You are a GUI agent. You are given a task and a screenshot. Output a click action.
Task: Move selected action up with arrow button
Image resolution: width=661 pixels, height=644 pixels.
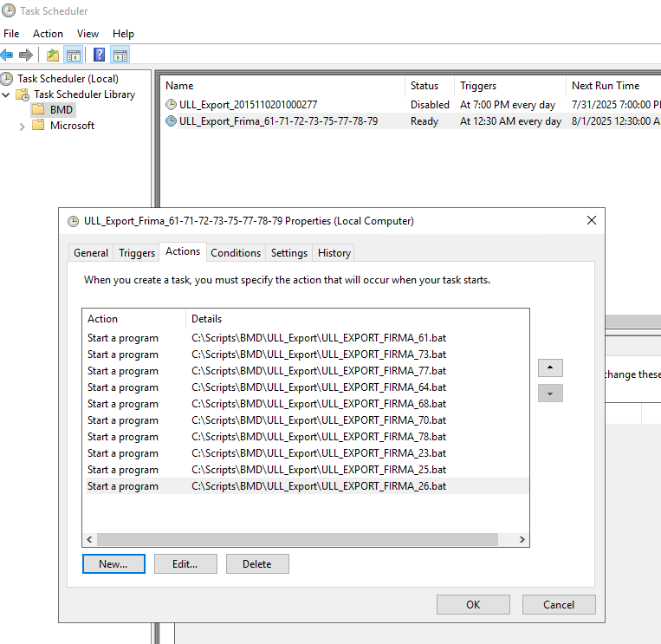point(550,368)
